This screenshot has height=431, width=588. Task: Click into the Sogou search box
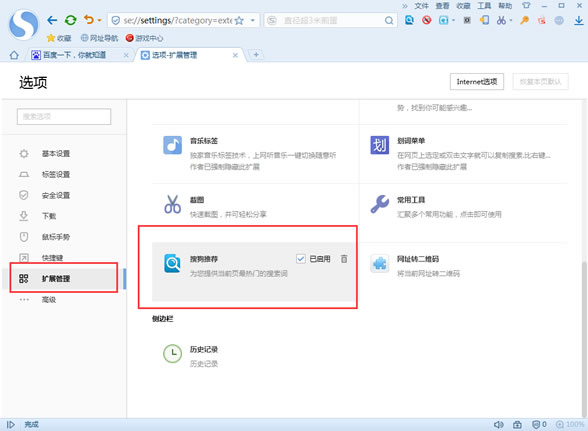click(x=330, y=20)
